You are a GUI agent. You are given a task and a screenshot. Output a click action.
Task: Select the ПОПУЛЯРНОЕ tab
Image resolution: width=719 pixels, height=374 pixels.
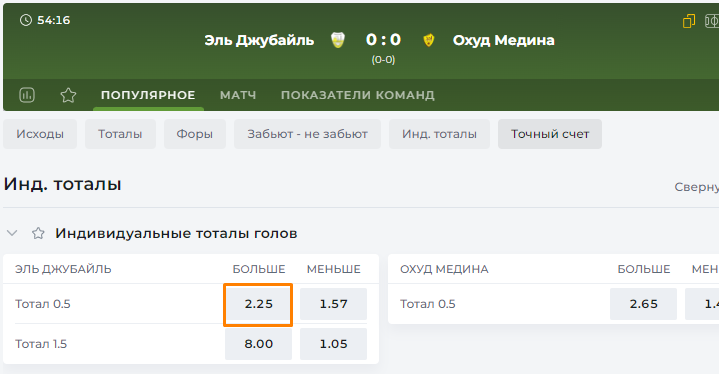(148, 95)
